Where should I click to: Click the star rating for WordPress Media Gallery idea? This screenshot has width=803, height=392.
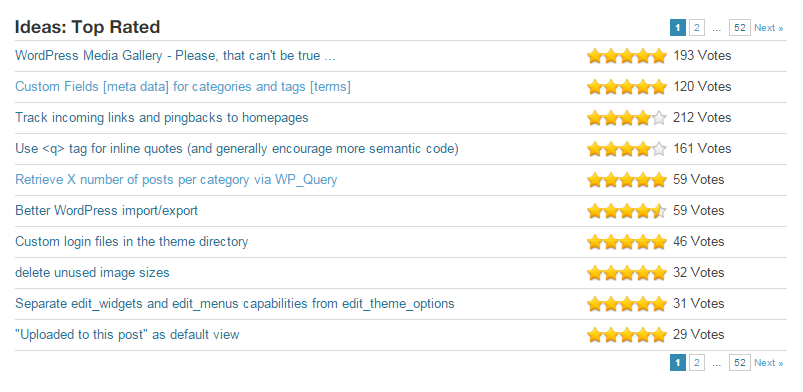click(627, 56)
